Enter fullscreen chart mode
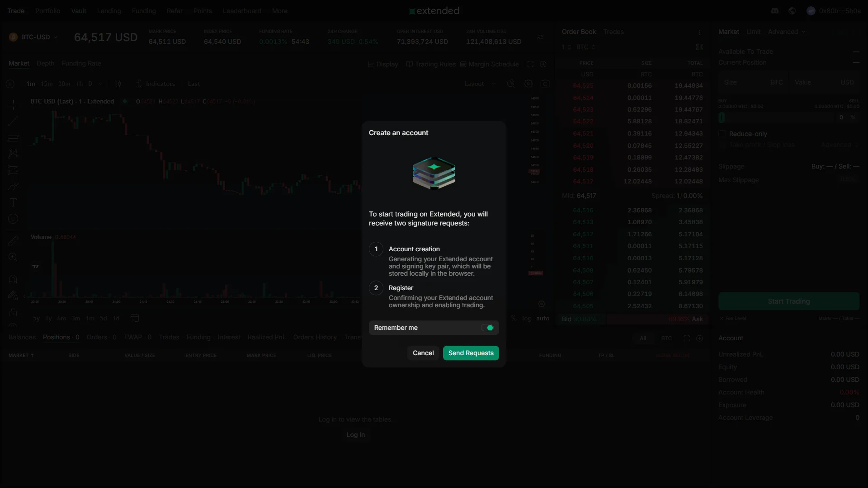Image resolution: width=868 pixels, height=488 pixels. 531,64
